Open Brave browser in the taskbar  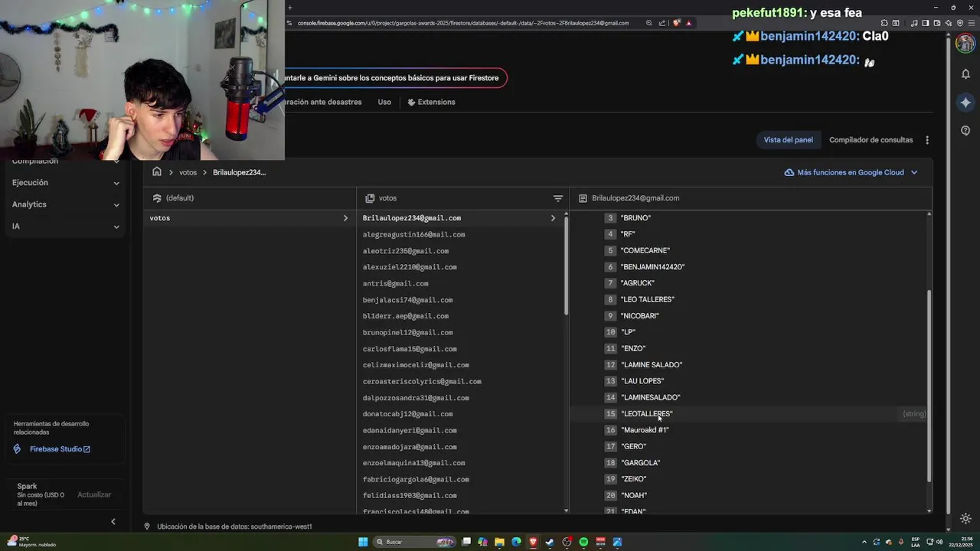[x=533, y=542]
